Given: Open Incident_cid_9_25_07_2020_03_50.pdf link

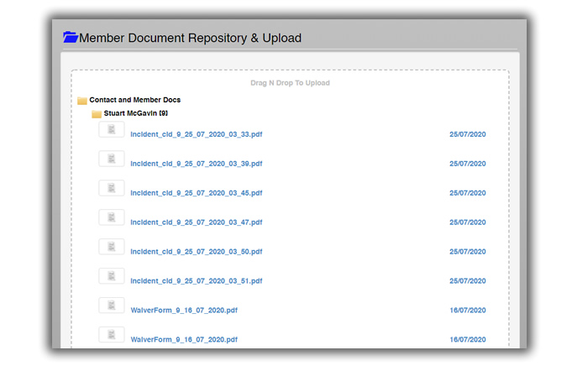Looking at the screenshot, I should click(x=196, y=251).
